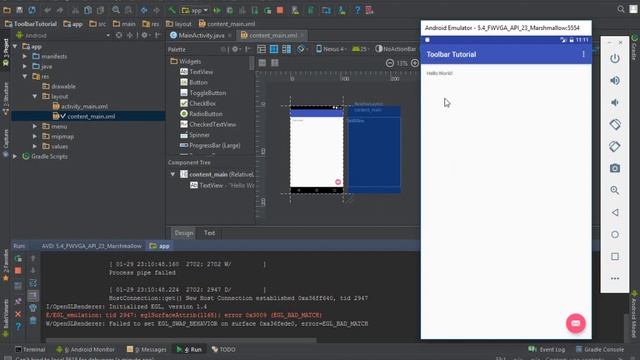The image size is (640, 360).
Task: Toggle Design surface view in layout toolbar
Action: click(262, 49)
